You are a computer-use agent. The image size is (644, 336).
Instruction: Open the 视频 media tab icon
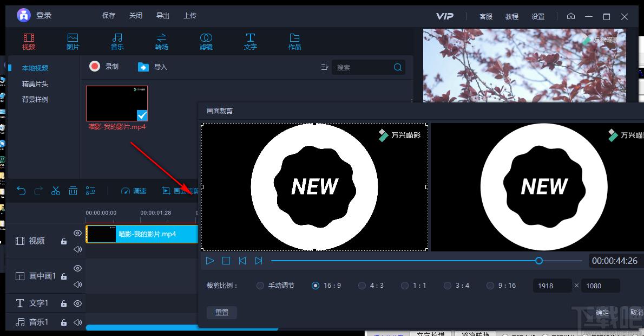[x=29, y=38]
